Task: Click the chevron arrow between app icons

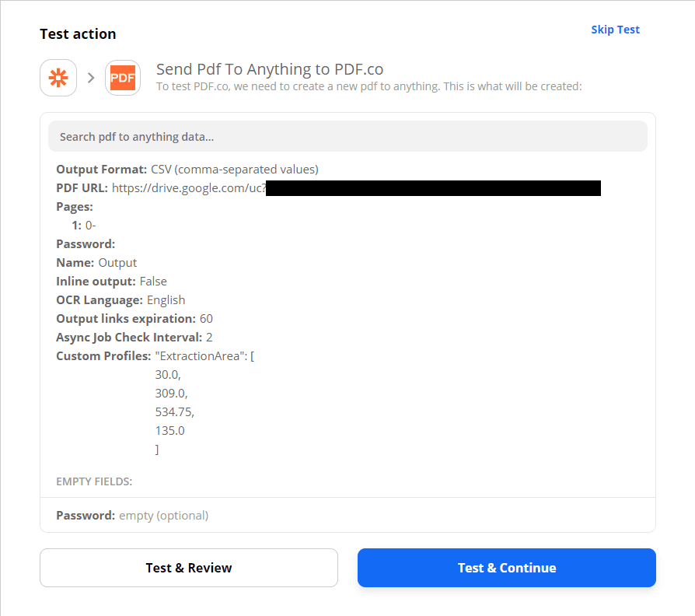Action: (91, 78)
